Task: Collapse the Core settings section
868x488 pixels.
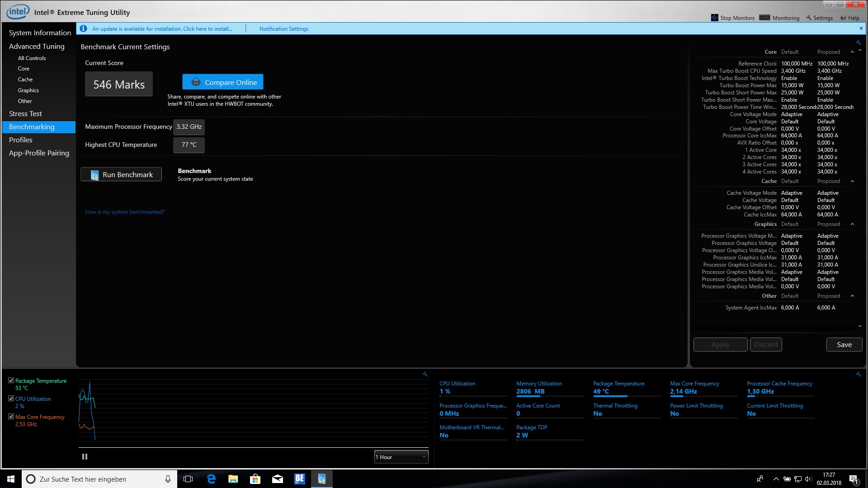Action: [x=852, y=52]
